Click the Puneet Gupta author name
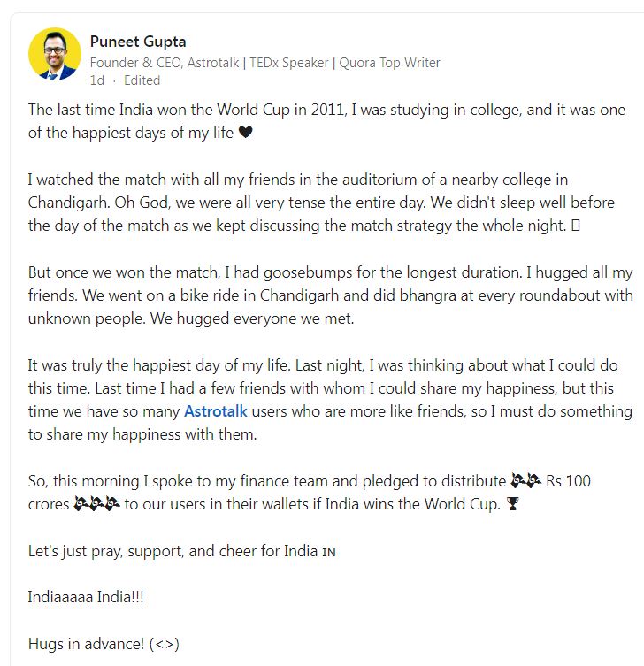Screen dimensions: 644x666 [138, 42]
